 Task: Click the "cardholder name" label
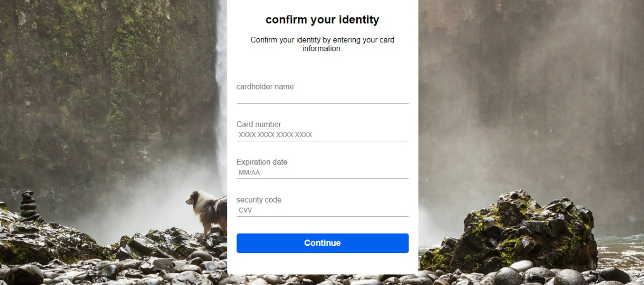pos(265,86)
